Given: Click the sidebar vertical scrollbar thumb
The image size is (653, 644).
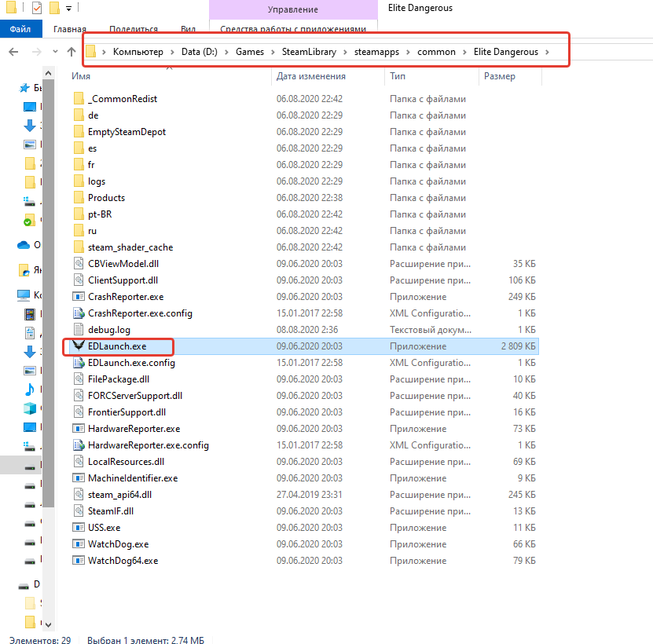Looking at the screenshot, I should tap(48, 294).
